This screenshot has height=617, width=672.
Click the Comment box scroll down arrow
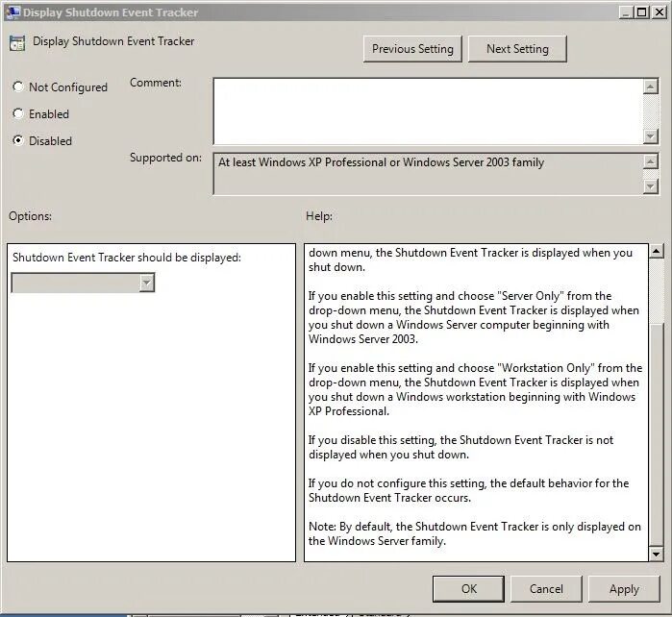tap(651, 136)
